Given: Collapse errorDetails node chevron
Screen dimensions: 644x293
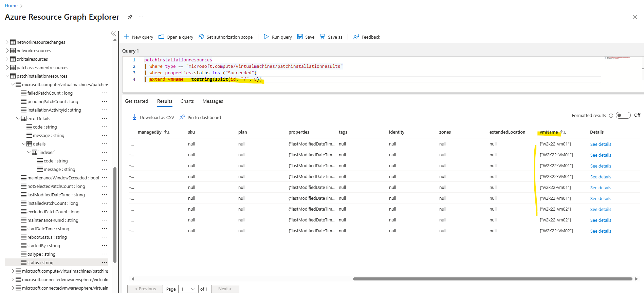Looking at the screenshot, I should [x=18, y=118].
